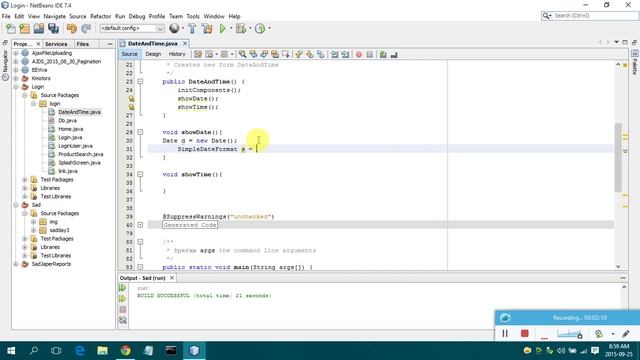Screen dimensions: 640x360
Task: Open File Explorer from the taskbar
Action: click(102, 351)
